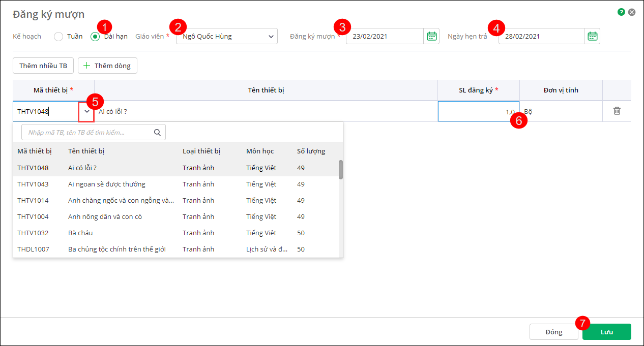The image size is (644, 346).
Task: Select the Tuần plan radio button
Action: click(x=58, y=37)
